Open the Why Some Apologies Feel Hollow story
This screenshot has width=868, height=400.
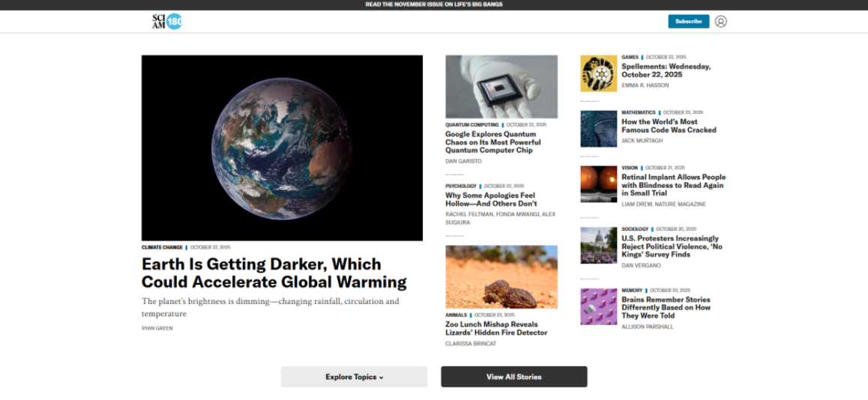(x=491, y=199)
